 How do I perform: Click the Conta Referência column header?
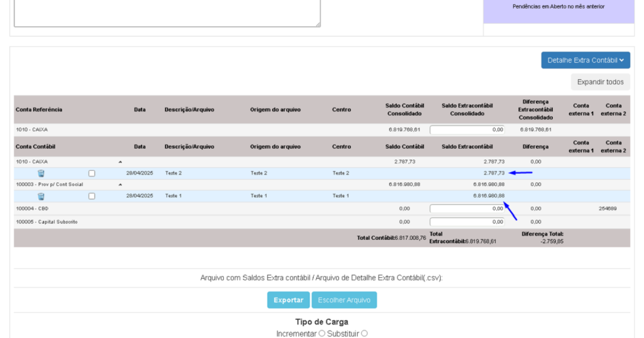(x=39, y=109)
